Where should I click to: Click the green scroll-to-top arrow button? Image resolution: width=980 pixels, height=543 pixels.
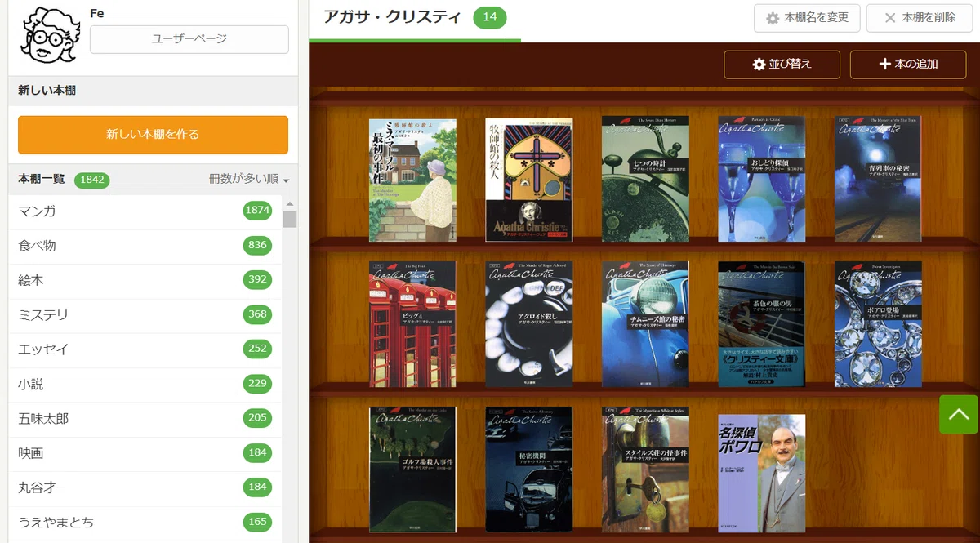pyautogui.click(x=958, y=414)
